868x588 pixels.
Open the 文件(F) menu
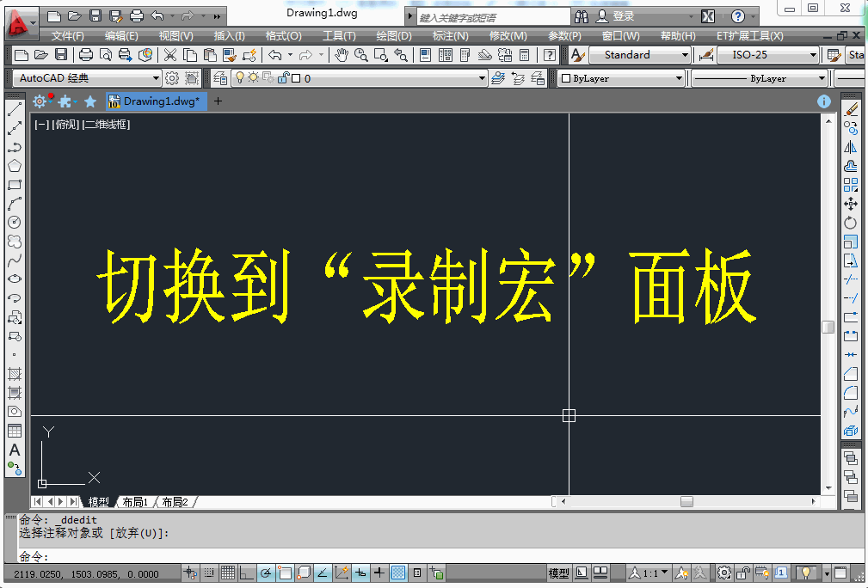(68, 36)
